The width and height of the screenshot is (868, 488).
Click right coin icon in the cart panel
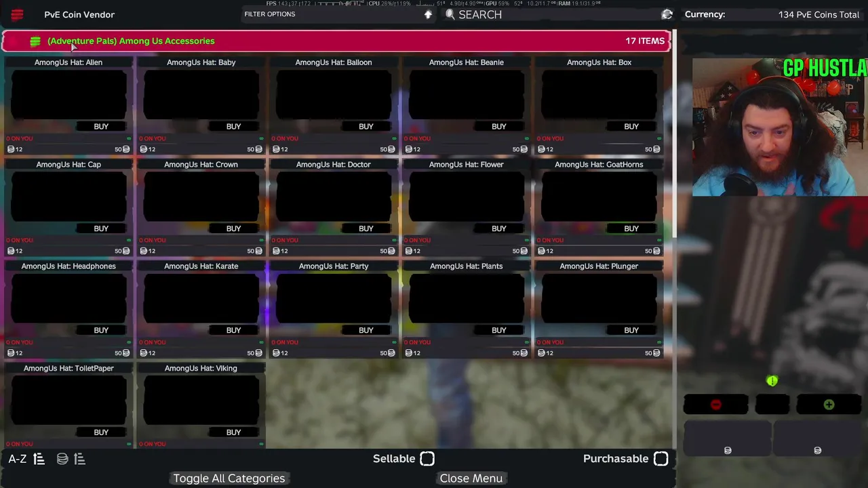pos(817,450)
